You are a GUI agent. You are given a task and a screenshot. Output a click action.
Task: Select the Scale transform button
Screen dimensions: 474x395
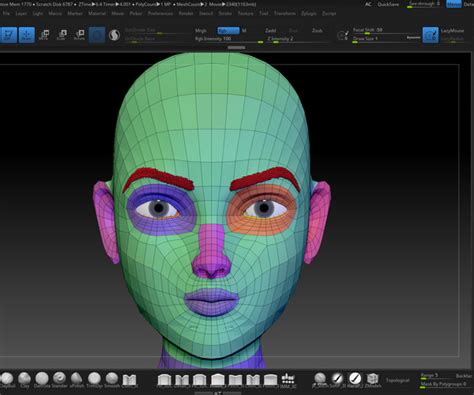coord(61,35)
